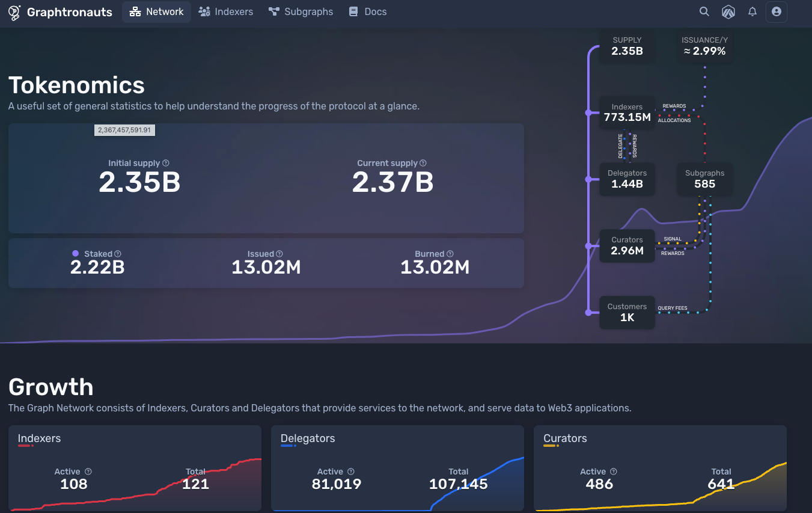The height and width of the screenshot is (513, 812).
Task: Click help icon beside Curators Active
Action: [x=614, y=472]
